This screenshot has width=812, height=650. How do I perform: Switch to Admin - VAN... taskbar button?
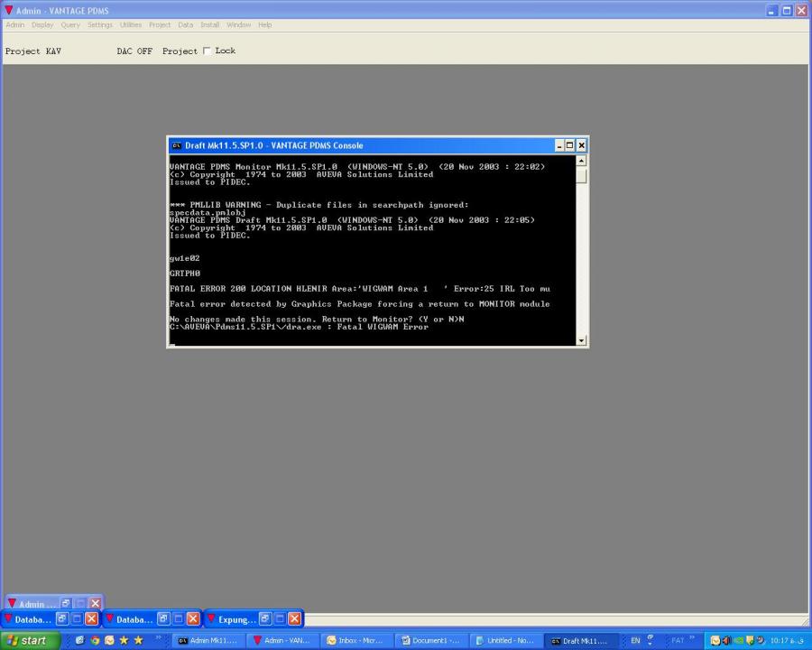click(x=282, y=641)
